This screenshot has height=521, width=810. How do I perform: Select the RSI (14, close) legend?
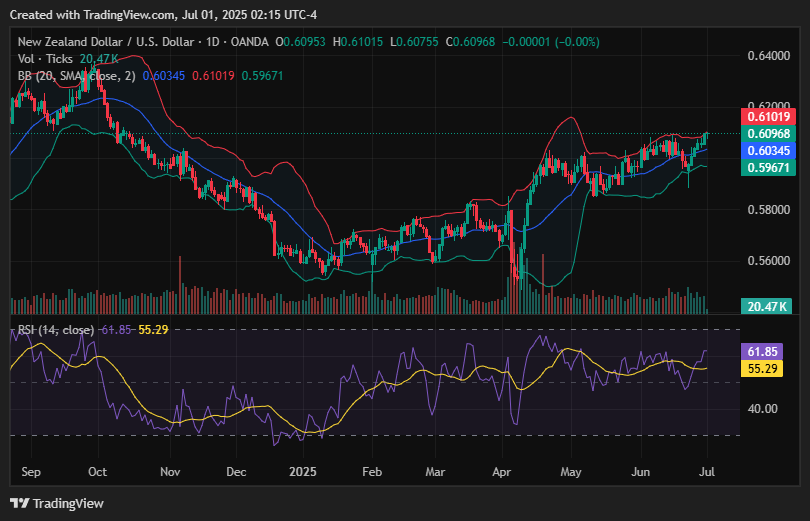(56, 329)
